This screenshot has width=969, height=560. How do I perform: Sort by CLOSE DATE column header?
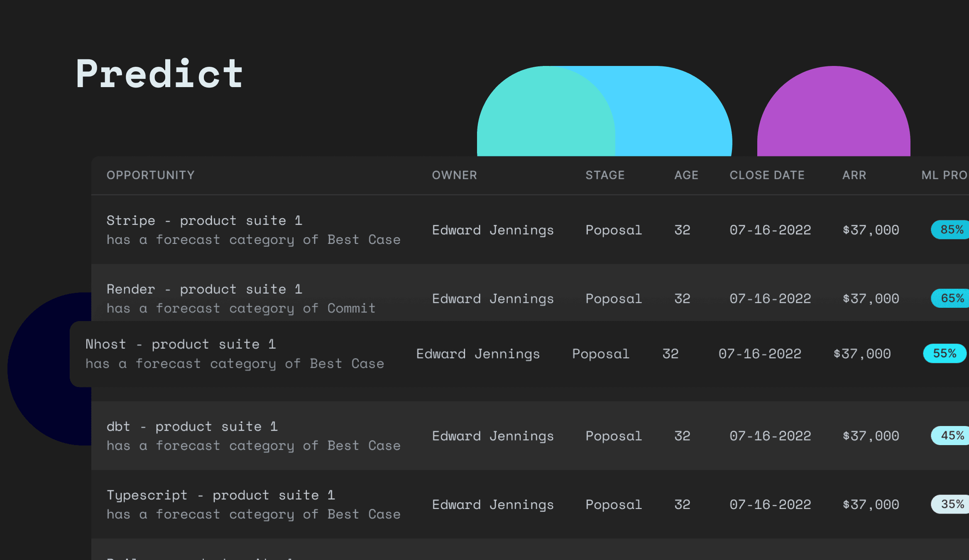pyautogui.click(x=767, y=175)
